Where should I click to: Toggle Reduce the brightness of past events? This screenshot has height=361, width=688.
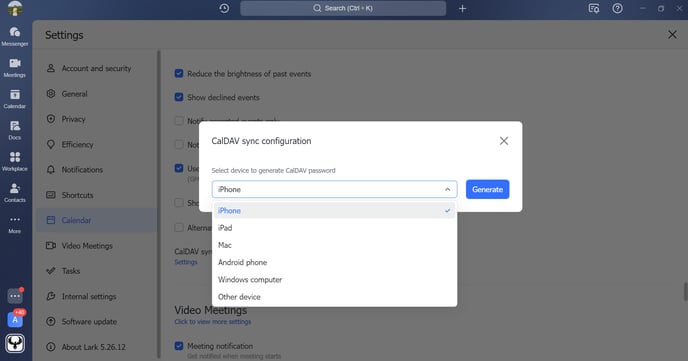pos(179,73)
